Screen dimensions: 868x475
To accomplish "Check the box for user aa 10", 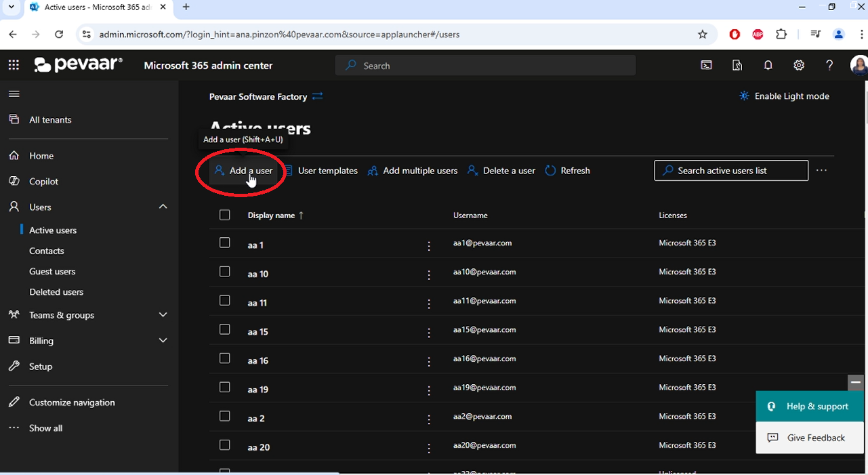I will coord(225,271).
